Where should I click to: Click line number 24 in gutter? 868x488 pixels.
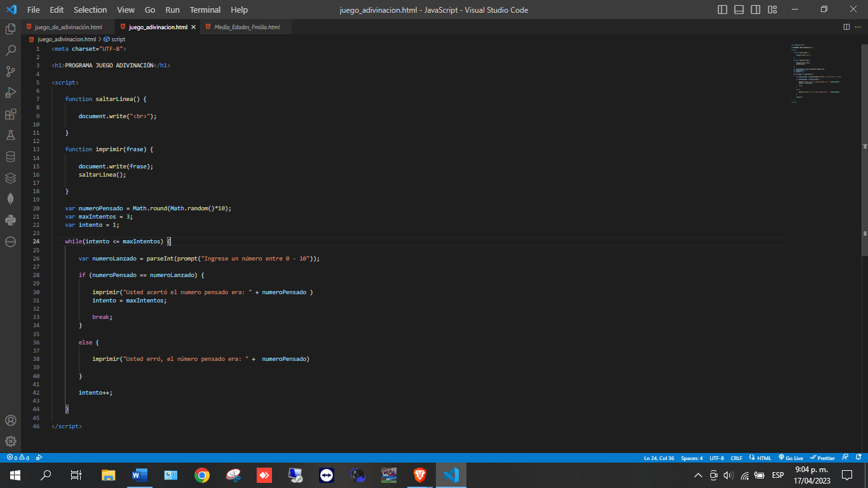coord(36,241)
